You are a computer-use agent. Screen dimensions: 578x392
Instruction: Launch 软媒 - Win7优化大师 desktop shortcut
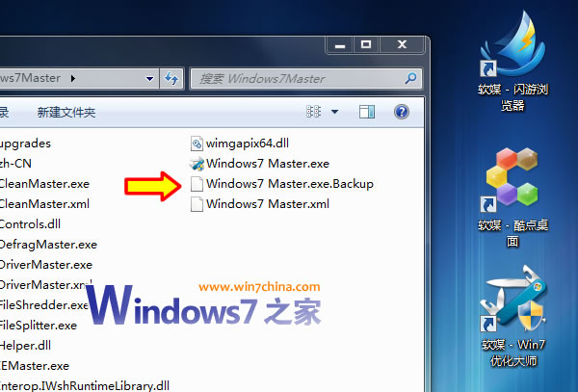click(x=512, y=316)
